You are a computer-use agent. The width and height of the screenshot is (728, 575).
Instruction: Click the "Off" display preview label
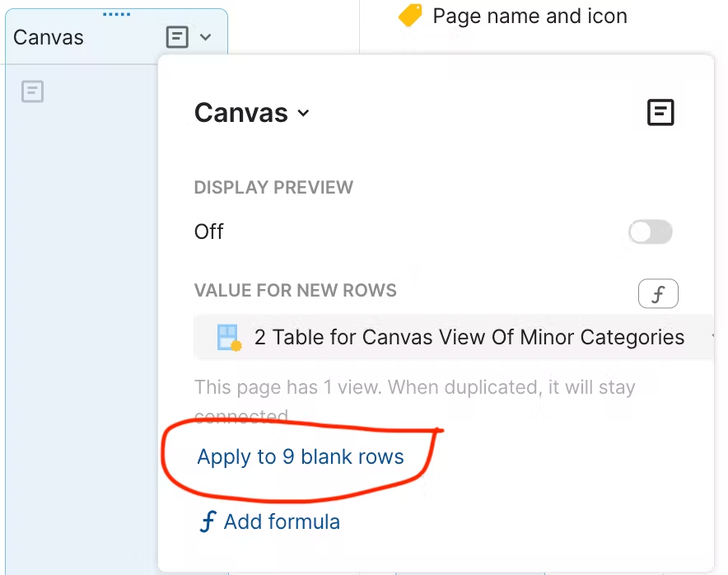pos(209,231)
